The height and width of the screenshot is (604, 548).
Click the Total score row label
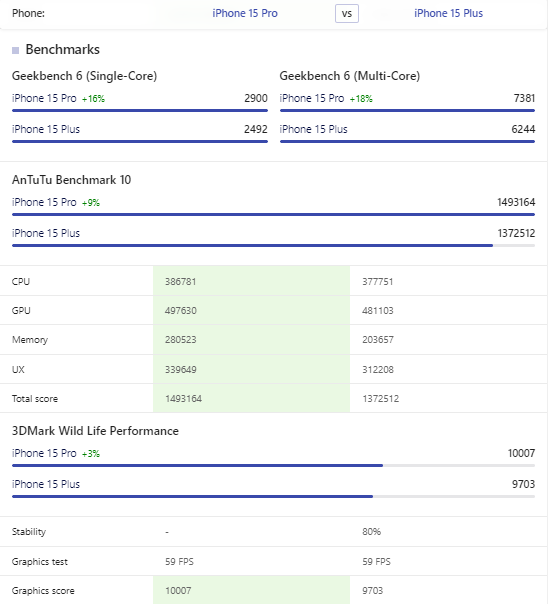(x=35, y=399)
